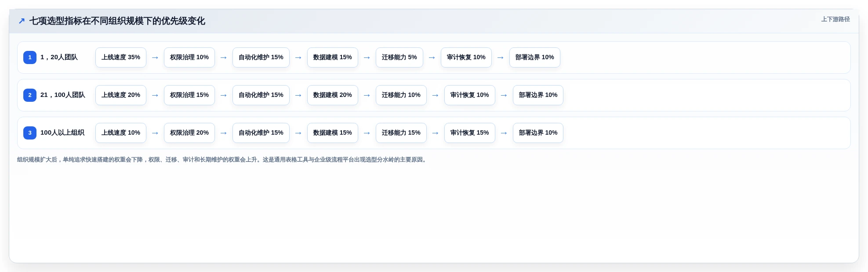Click the 21，100人团队 row label

tap(63, 95)
